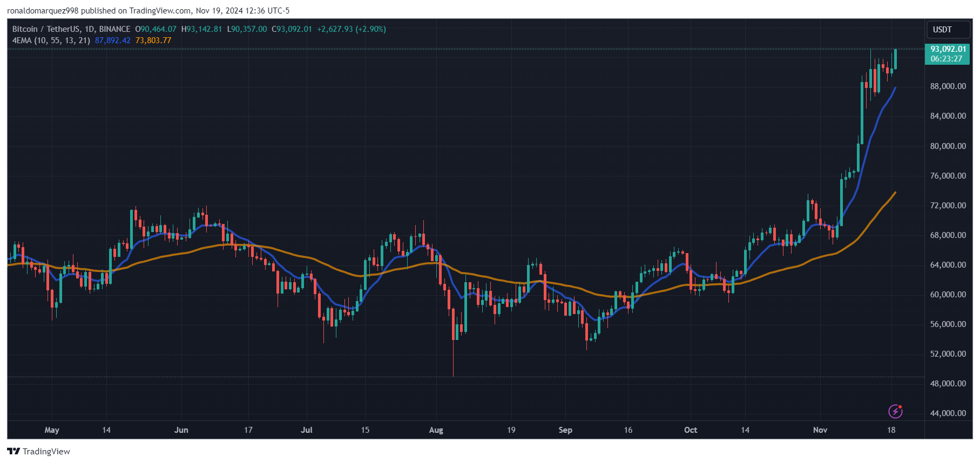The width and height of the screenshot is (980, 463).
Task: Click the +2,627.93 (+2.90%) change value
Action: [x=351, y=29]
